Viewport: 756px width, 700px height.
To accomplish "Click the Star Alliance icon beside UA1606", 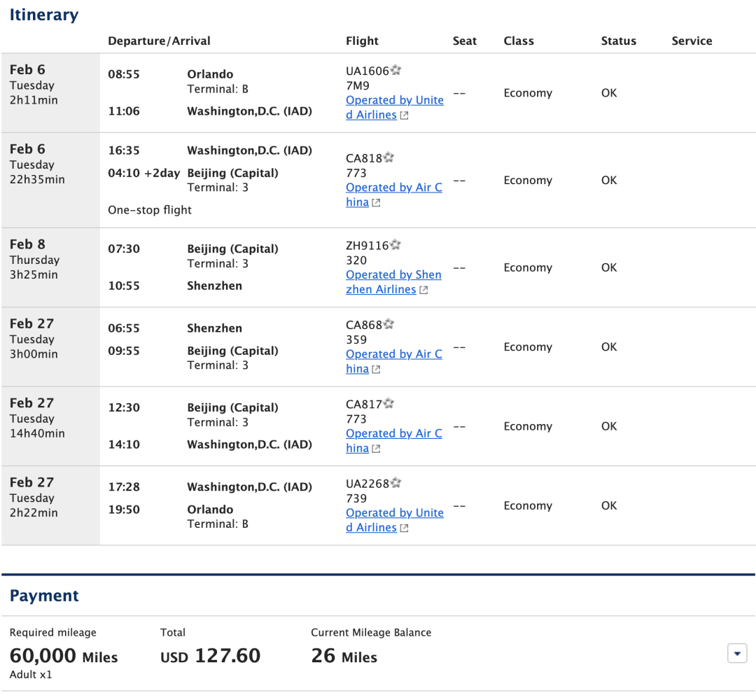I will coord(395,71).
